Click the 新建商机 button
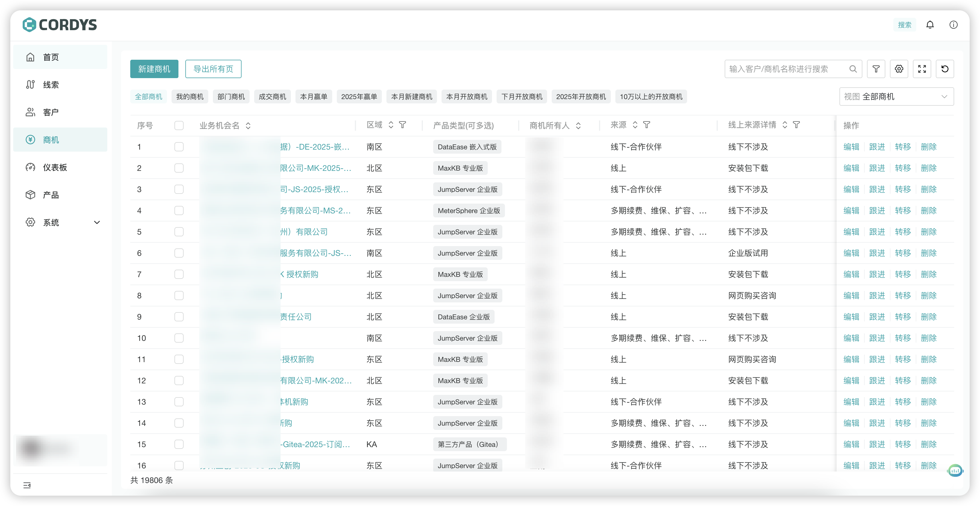Screen dimensions: 980x506 click(x=154, y=69)
